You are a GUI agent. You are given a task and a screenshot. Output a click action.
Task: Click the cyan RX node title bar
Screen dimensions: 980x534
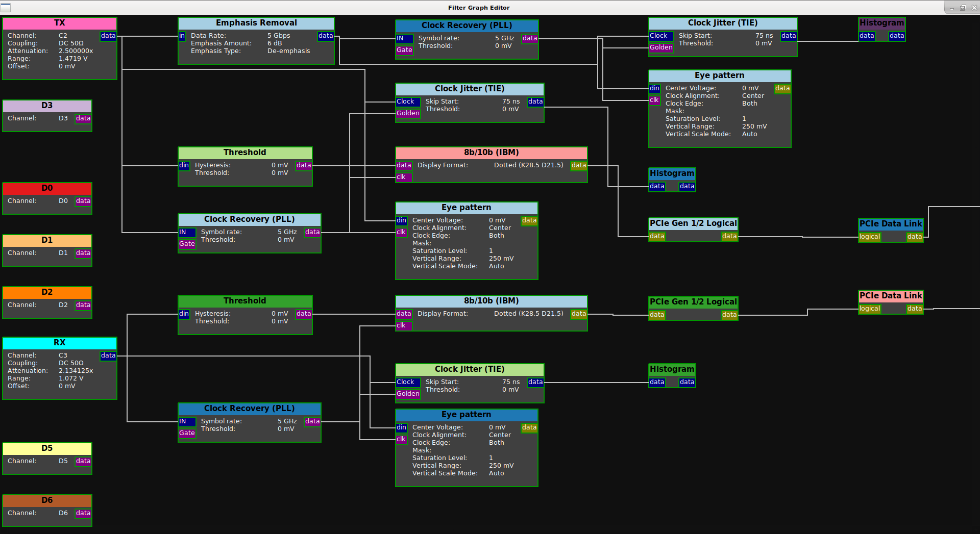60,343
